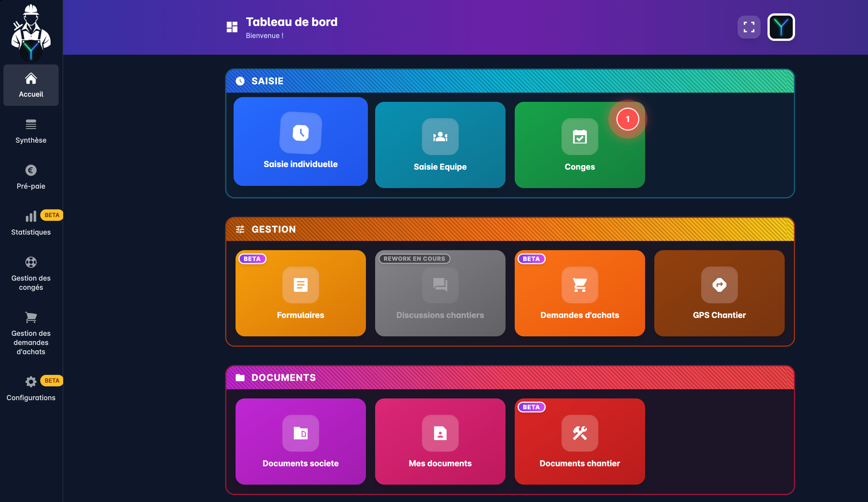This screenshot has height=502, width=868.
Task: Click the BETA badge next to Configurations
Action: 52,380
